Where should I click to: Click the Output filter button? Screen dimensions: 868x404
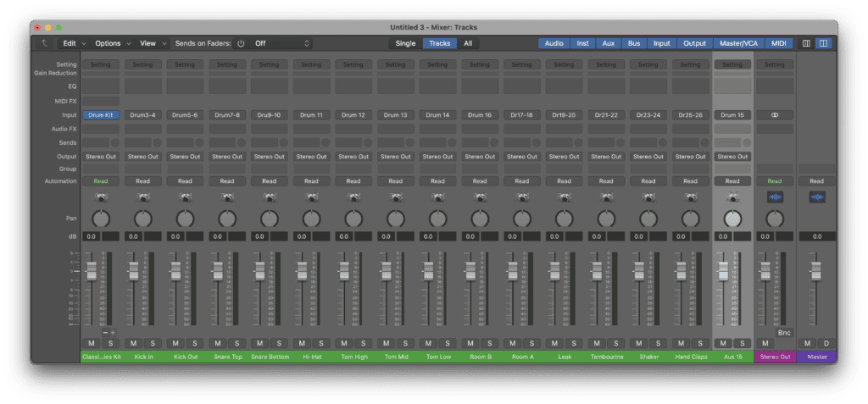(x=695, y=43)
